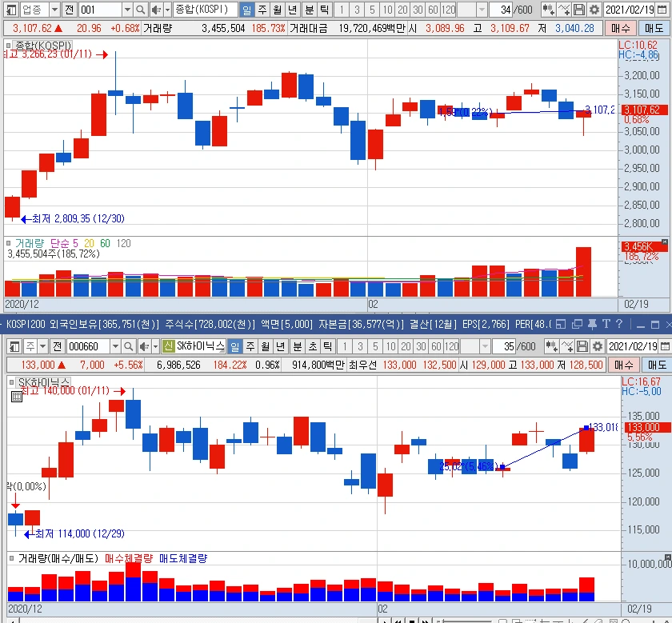The height and width of the screenshot is (623, 672).
Task: Click the window layout icon in title bar
Action: click(561, 325)
